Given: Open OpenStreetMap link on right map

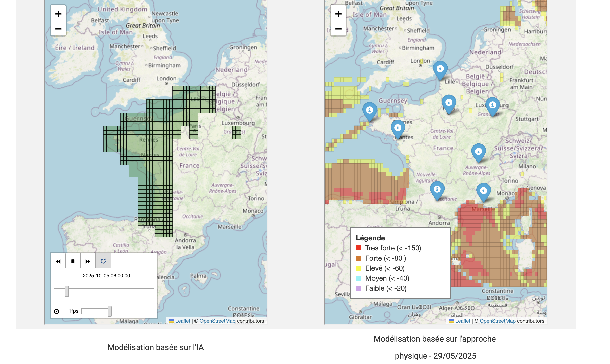Looking at the screenshot, I should click(497, 321).
